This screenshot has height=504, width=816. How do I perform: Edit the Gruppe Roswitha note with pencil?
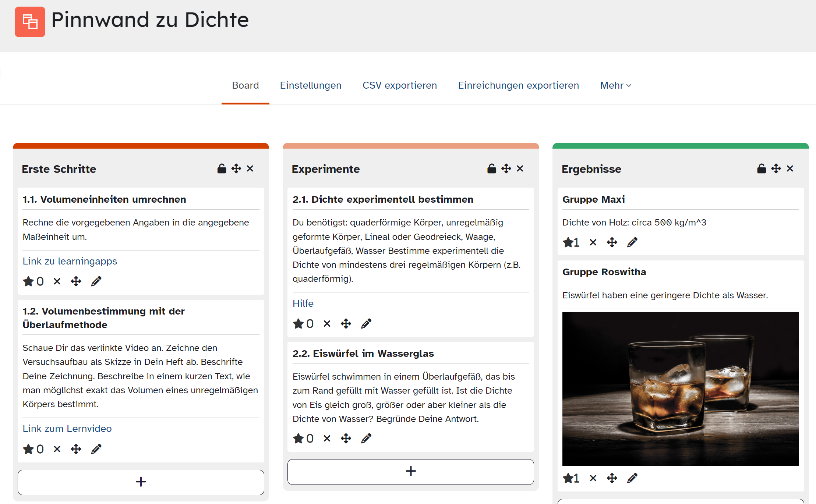[632, 478]
